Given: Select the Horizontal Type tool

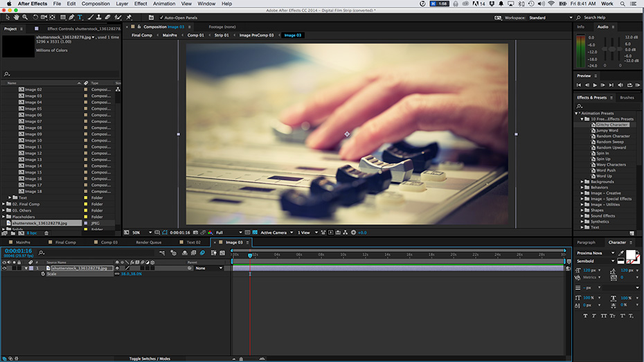Looking at the screenshot, I should point(80,17).
